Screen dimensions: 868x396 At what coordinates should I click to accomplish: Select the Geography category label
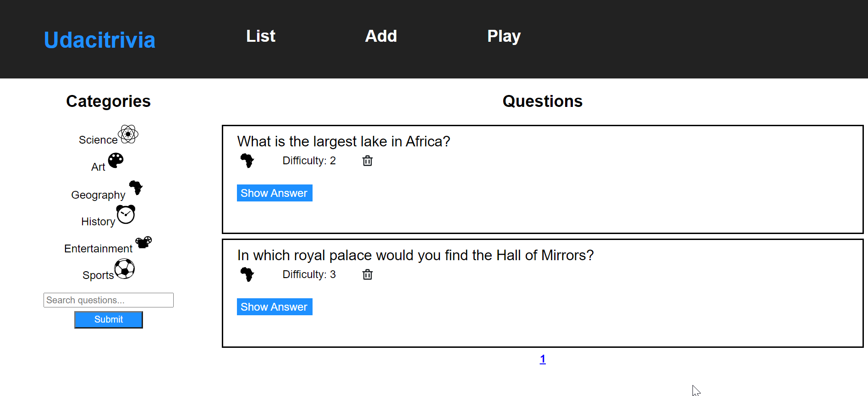tap(98, 195)
